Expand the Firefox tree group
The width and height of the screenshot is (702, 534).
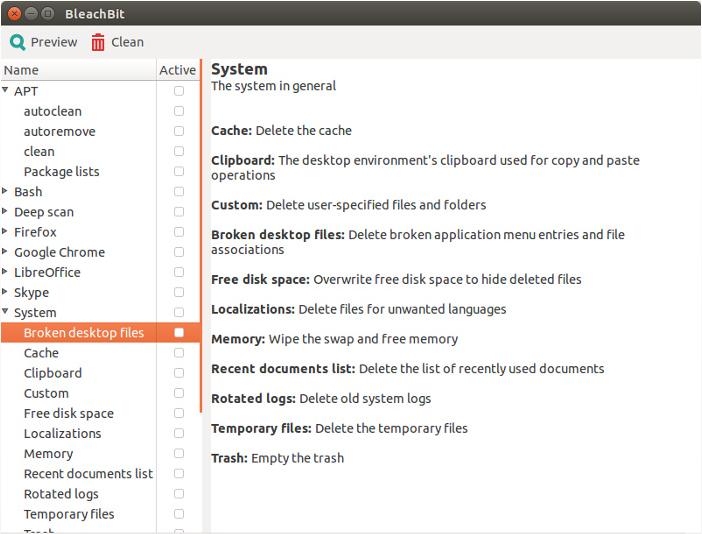coord(5,231)
